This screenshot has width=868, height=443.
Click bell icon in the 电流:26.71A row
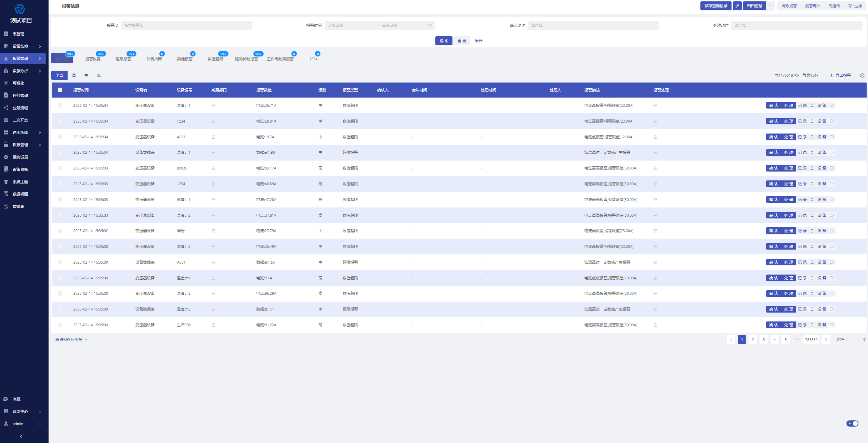point(812,105)
